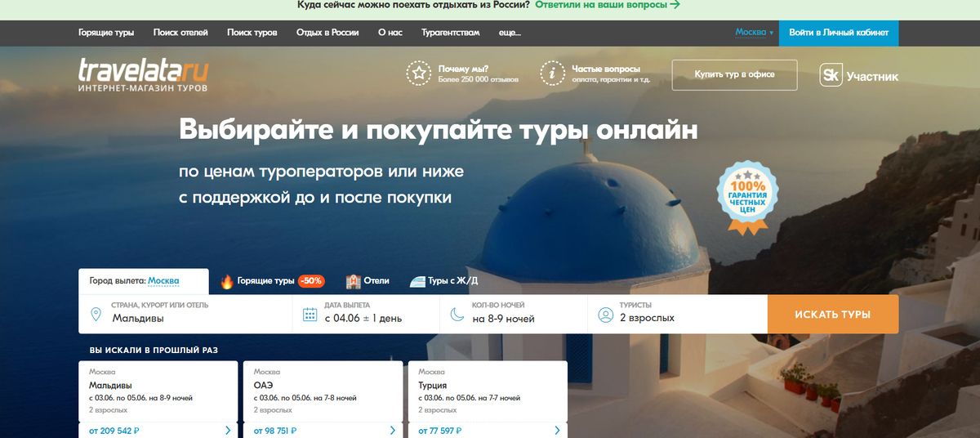Click the arrow on the Турция recent search card

557,431
